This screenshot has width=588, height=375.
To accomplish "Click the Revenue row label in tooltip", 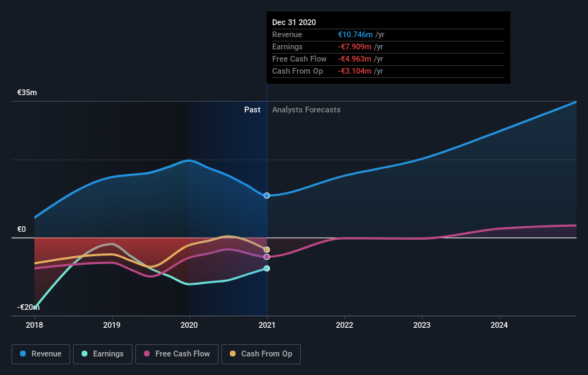I will pyautogui.click(x=287, y=34).
